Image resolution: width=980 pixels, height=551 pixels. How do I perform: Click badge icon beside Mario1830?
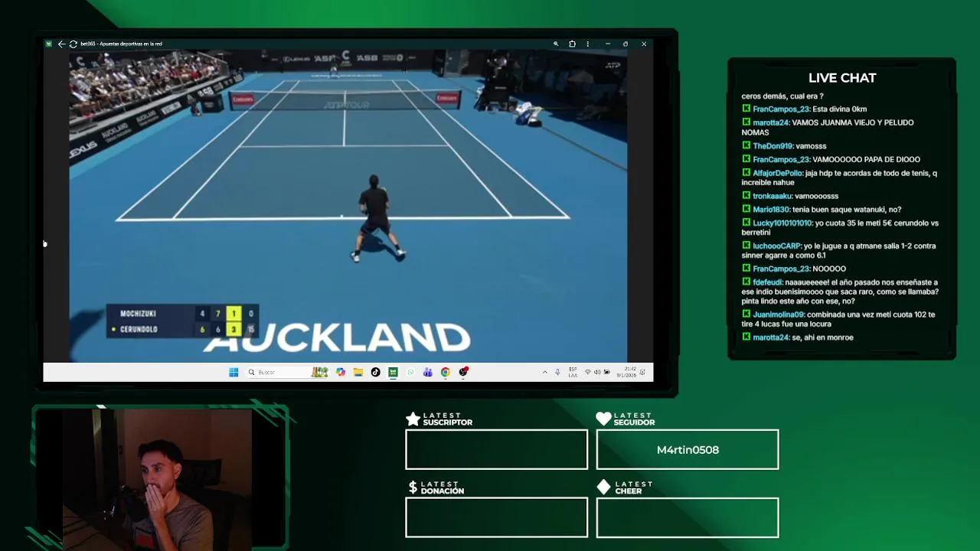[746, 209]
